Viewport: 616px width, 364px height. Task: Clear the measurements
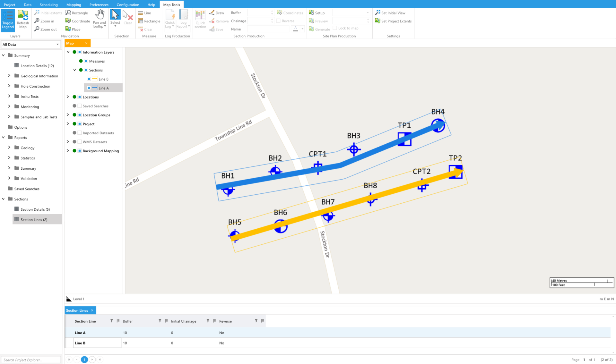click(x=145, y=29)
